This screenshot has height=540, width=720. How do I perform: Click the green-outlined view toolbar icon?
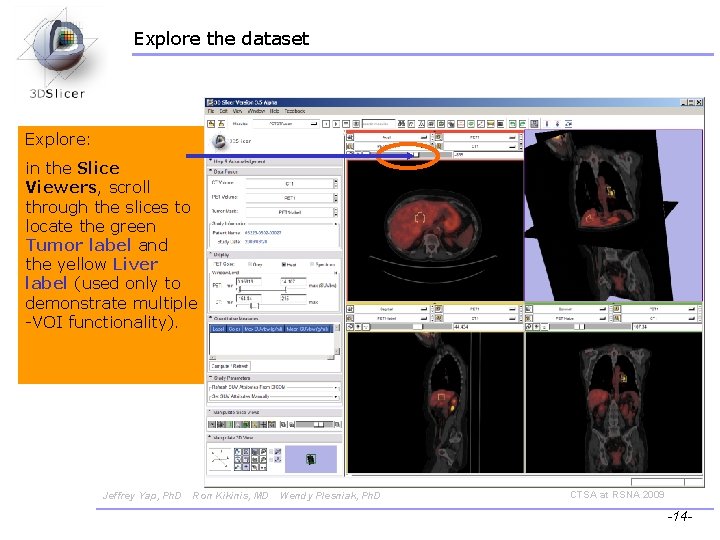(471, 124)
